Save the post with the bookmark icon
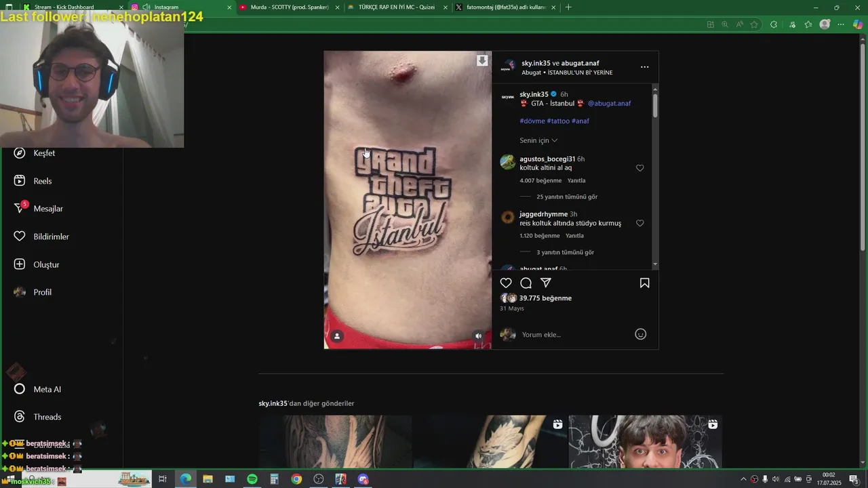 point(645,283)
